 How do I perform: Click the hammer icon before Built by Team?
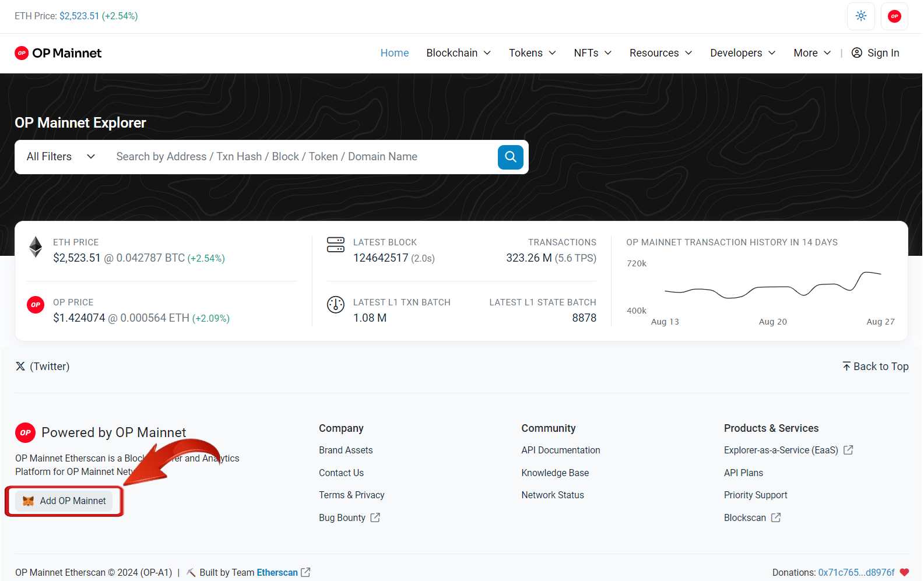pos(191,573)
